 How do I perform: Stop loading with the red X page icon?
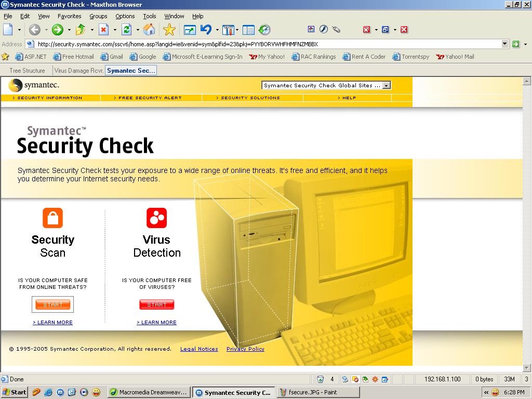[x=103, y=30]
